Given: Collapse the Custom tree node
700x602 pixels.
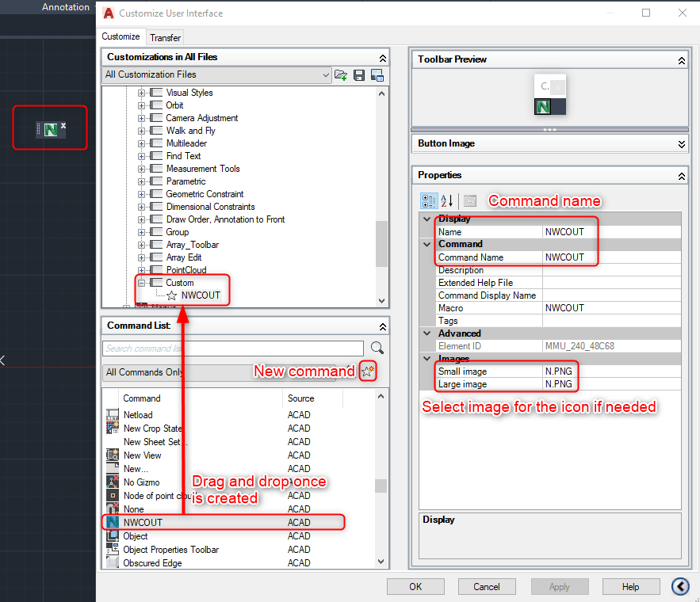Looking at the screenshot, I should click(143, 282).
